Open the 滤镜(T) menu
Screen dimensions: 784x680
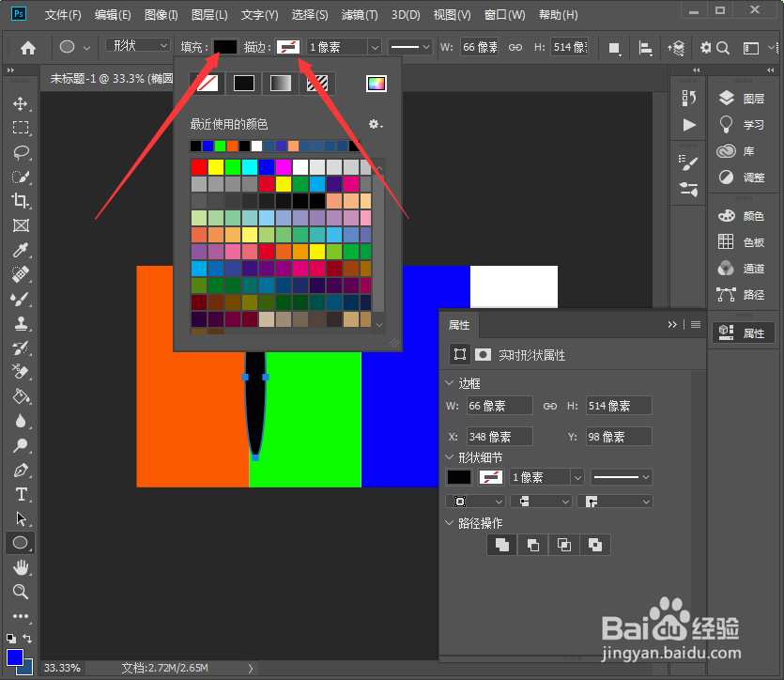(360, 15)
